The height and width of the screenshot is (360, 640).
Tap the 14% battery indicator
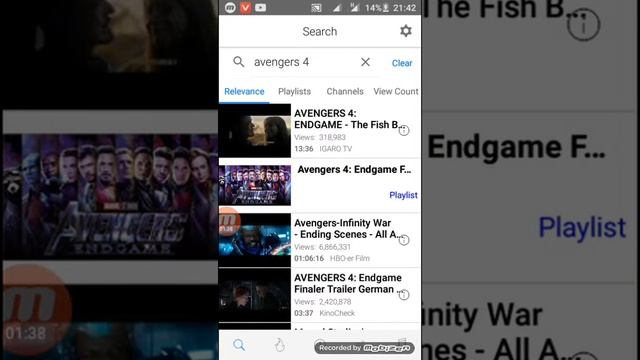coord(377,8)
